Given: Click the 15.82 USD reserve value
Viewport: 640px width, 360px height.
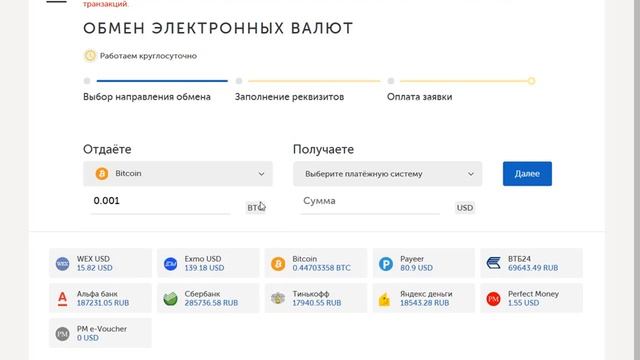Looking at the screenshot, I should point(95,268).
